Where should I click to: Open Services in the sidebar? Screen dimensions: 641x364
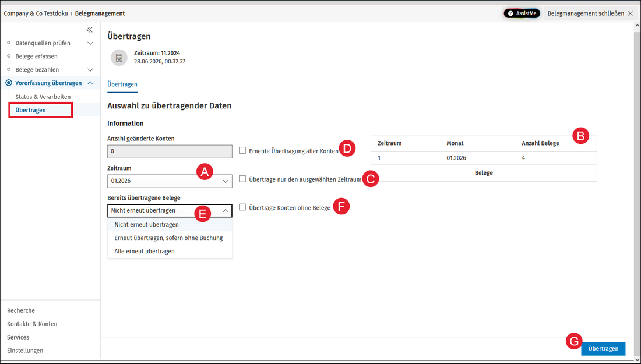point(18,337)
